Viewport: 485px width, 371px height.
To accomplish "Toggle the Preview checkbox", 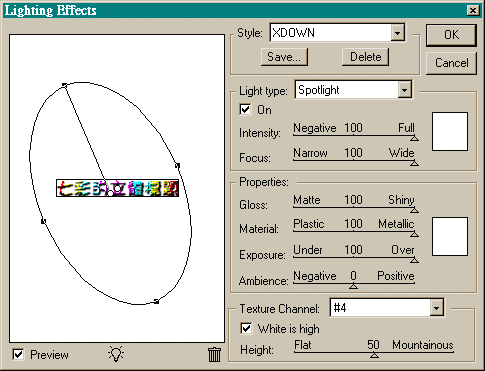I will tap(18, 354).
